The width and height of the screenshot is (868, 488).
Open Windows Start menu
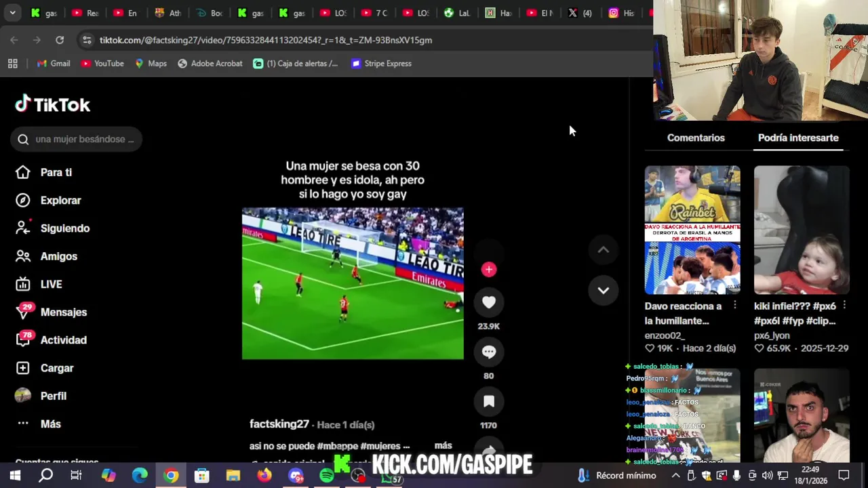15,475
